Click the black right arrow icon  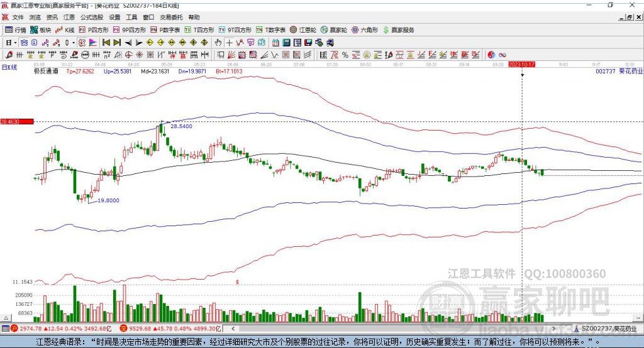(139, 43)
